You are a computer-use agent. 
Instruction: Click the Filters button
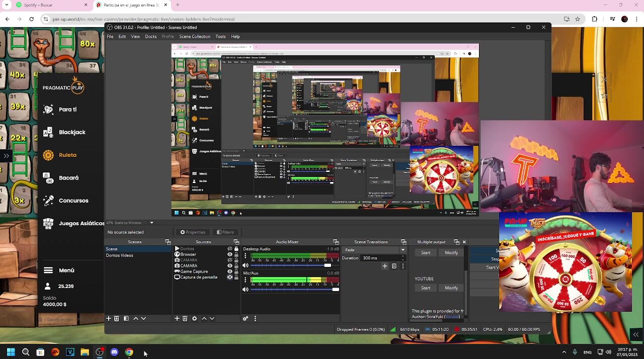coord(225,232)
